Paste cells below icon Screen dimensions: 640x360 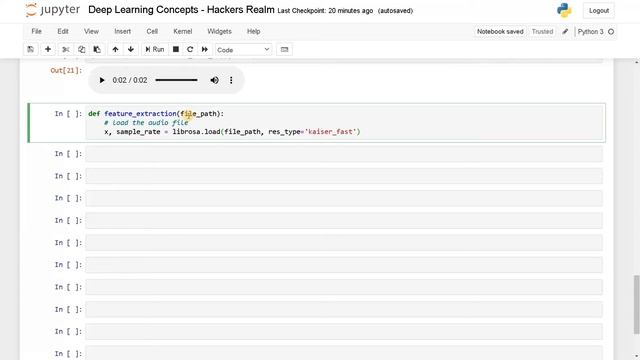tap(97, 49)
